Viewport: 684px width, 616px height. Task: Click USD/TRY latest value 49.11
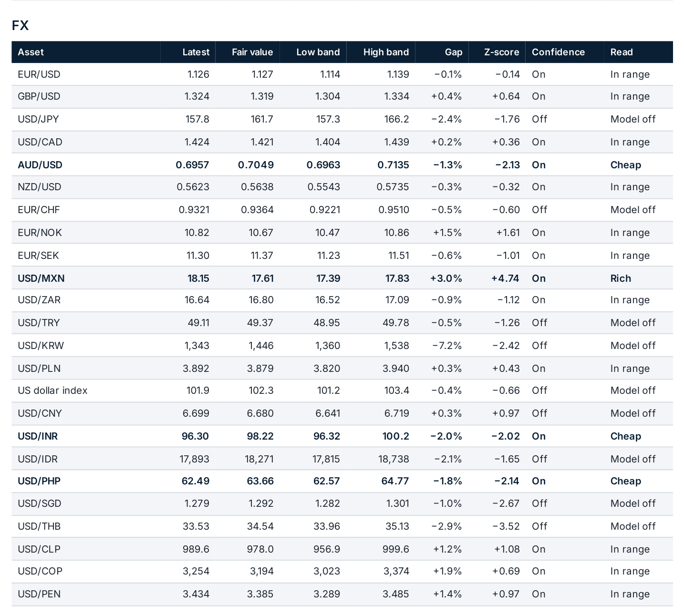pyautogui.click(x=198, y=323)
